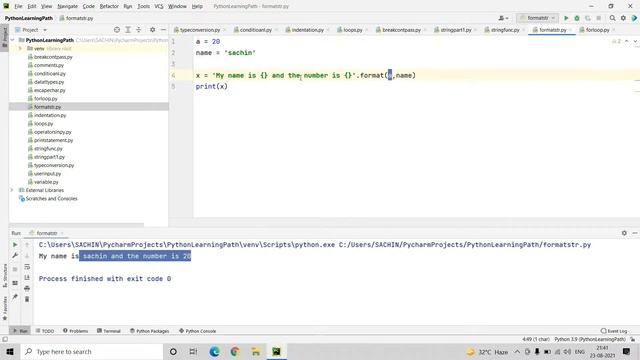The image size is (640, 360).
Task: Switch to the forloop.py editor tab
Action: (x=597, y=30)
